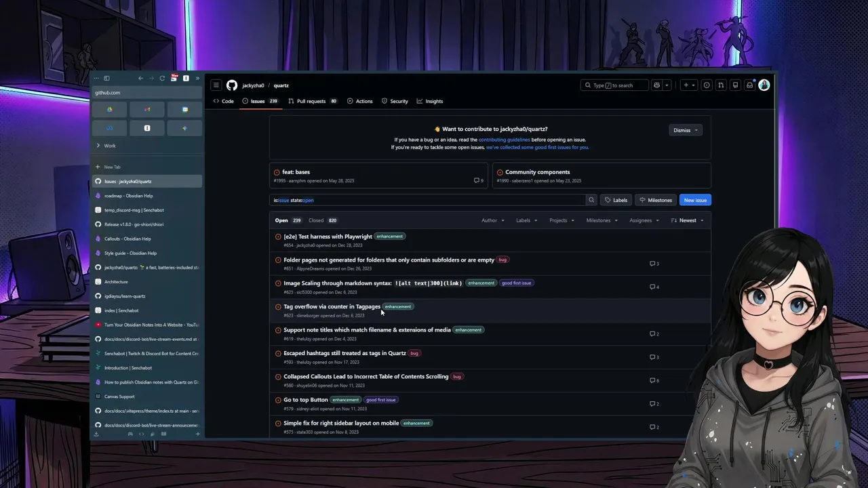868x488 pixels.
Task: Click the plus icon at sidebar bottom
Action: (x=198, y=434)
